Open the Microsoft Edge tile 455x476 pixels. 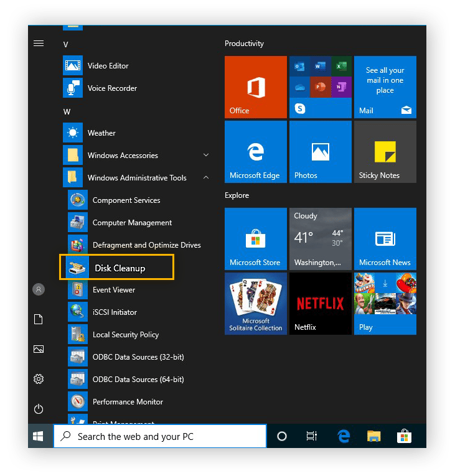[256, 152]
